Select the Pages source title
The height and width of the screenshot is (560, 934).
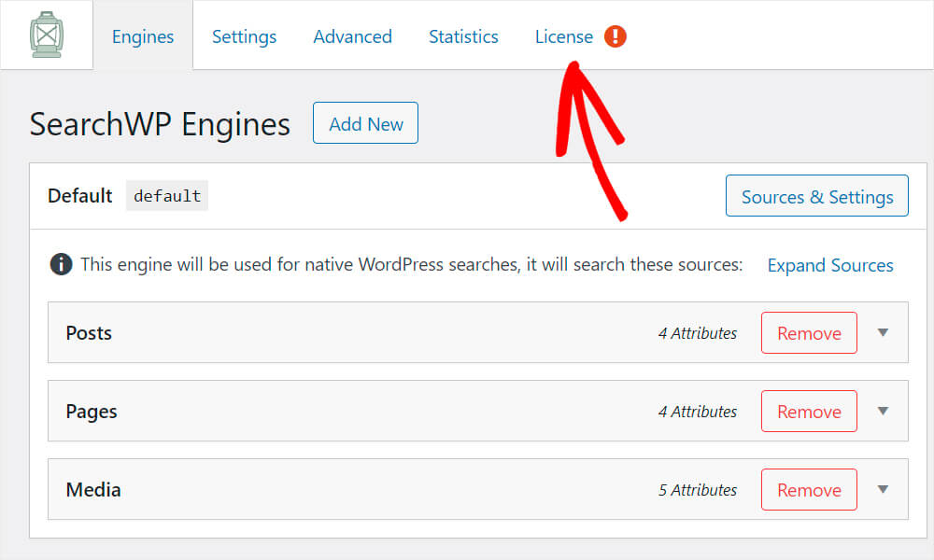pyautogui.click(x=92, y=412)
